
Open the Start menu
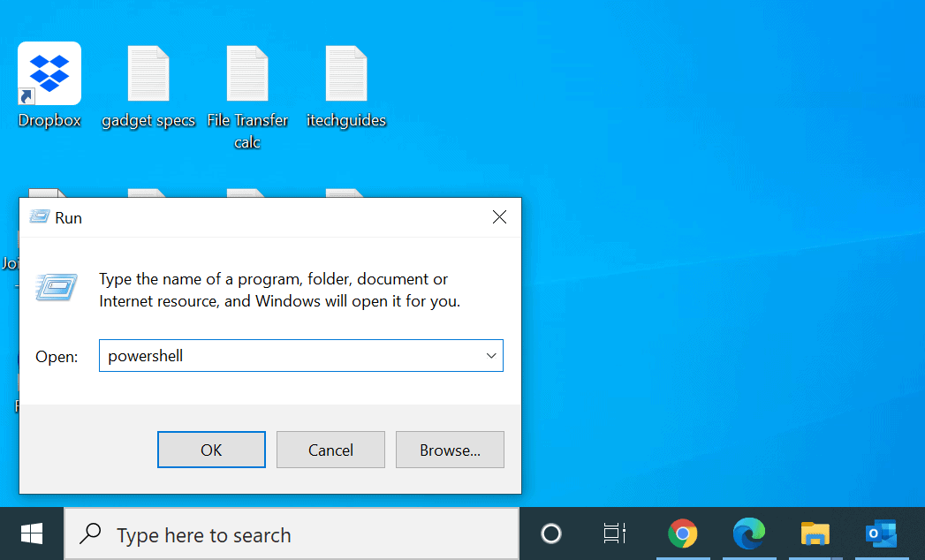point(32,534)
